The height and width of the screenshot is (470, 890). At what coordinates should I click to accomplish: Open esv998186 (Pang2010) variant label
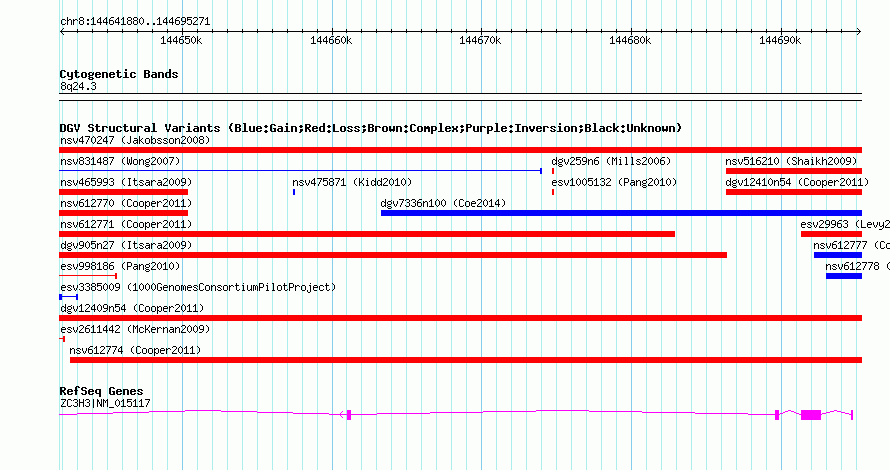(120, 266)
